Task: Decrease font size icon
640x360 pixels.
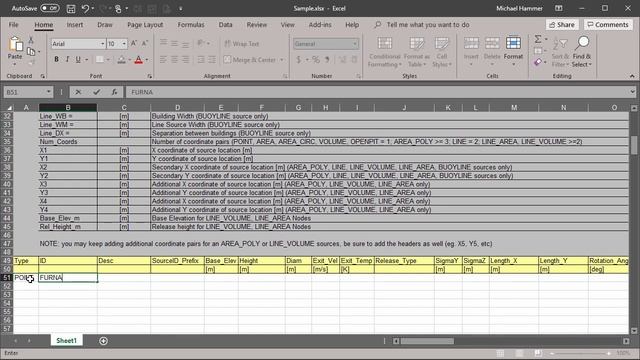Action: (x=144, y=43)
